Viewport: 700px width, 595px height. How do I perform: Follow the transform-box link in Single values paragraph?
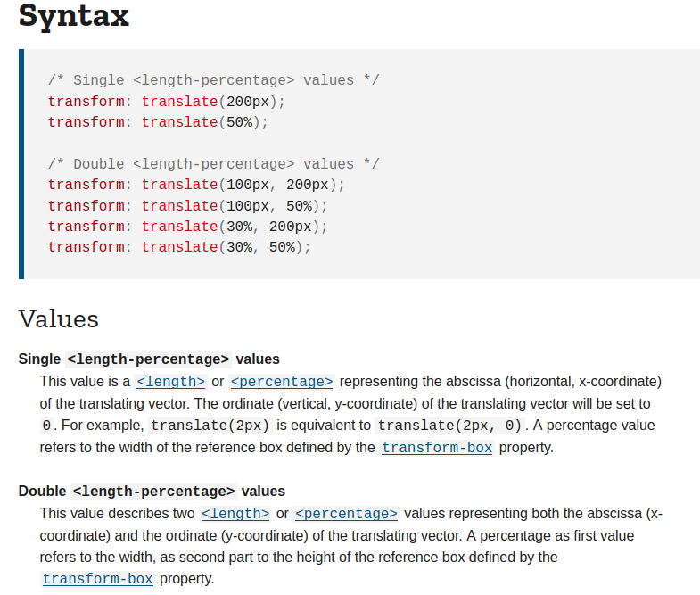(437, 448)
